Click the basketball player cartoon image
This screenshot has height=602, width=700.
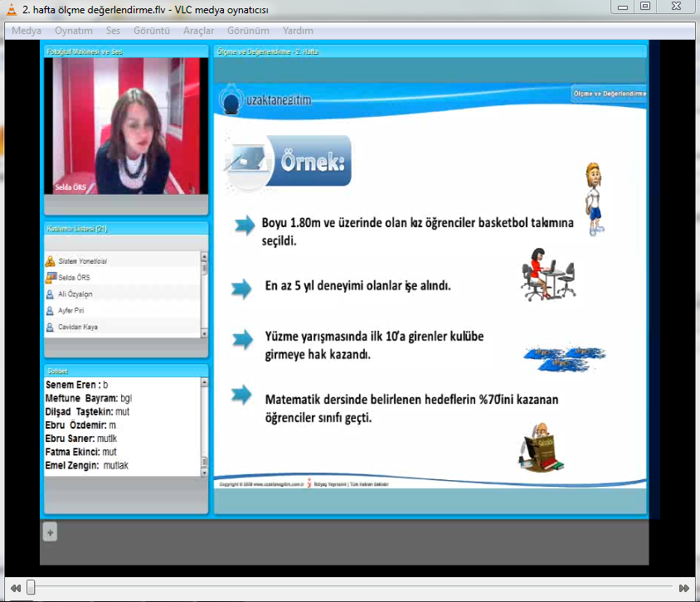594,198
